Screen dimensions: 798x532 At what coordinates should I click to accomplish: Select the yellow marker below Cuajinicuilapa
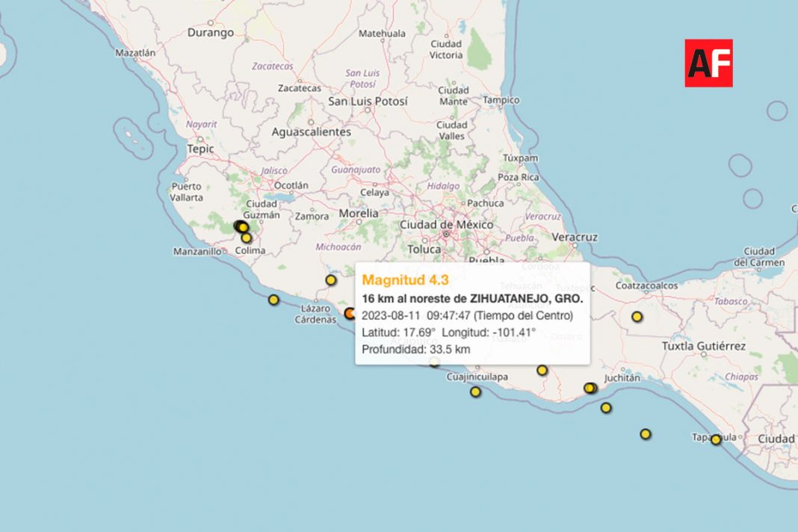point(475,392)
